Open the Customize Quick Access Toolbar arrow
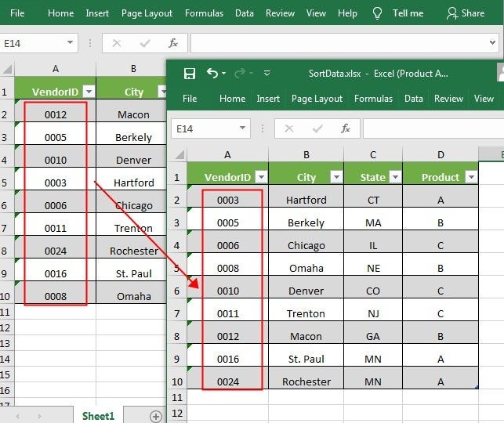504x423 pixels. pyautogui.click(x=267, y=74)
